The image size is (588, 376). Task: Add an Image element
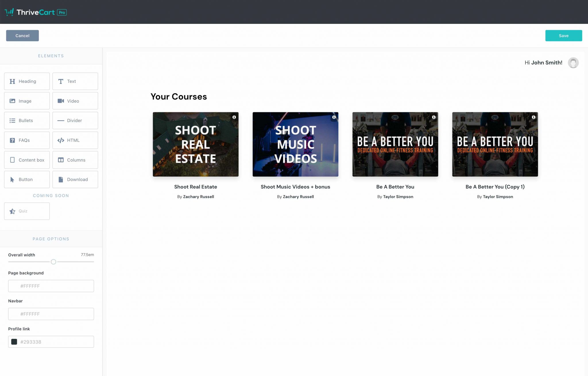27,101
